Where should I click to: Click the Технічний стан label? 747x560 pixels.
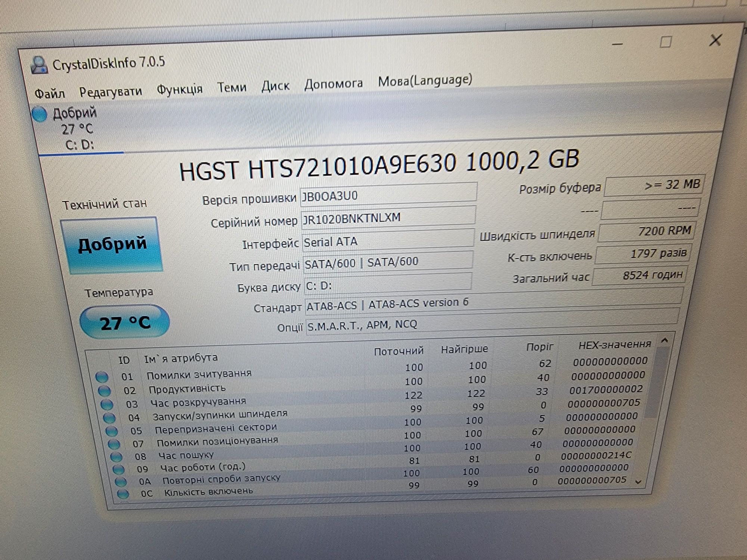105,204
